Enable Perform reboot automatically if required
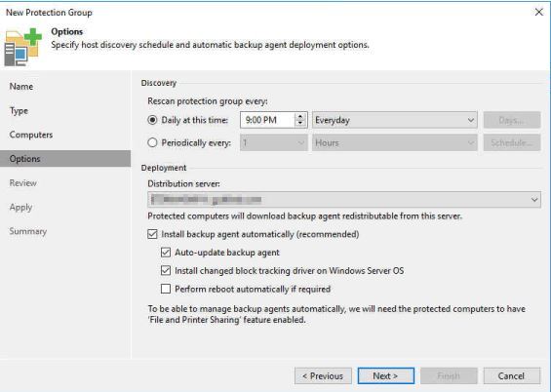The image size is (551, 392). (166, 289)
